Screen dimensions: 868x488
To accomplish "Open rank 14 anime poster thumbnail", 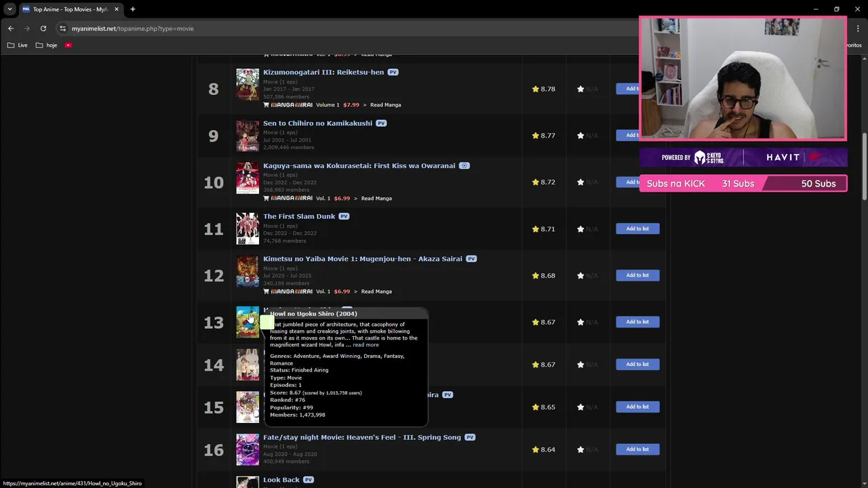I will click(x=248, y=365).
